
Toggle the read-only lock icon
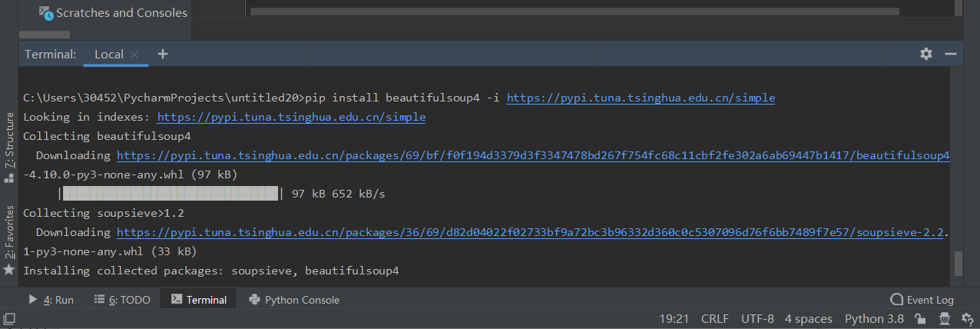(x=919, y=319)
